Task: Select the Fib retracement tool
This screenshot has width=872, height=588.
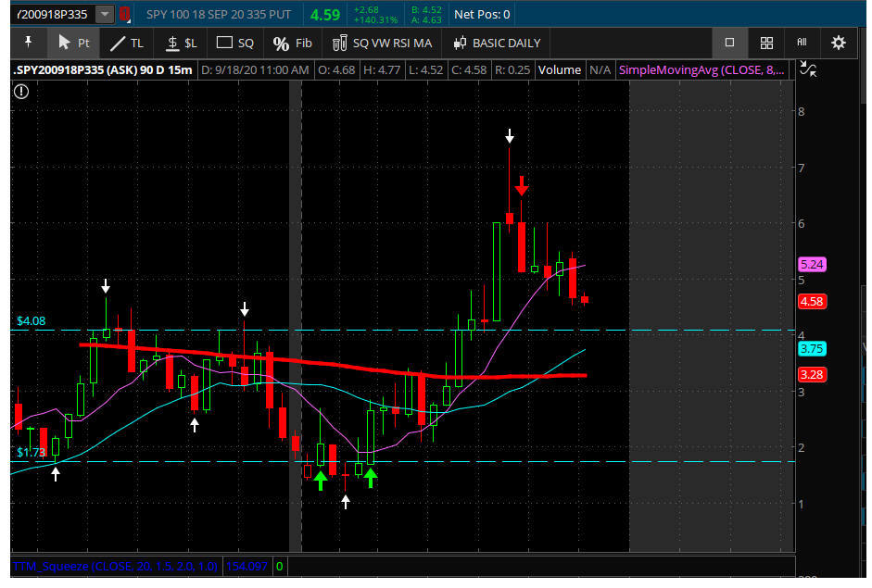Action: pyautogui.click(x=293, y=43)
